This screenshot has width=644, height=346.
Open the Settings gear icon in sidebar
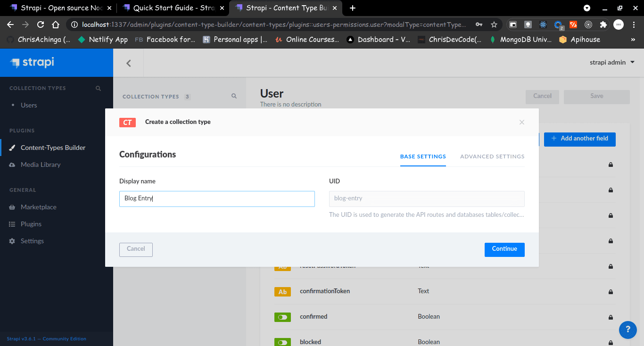tap(12, 241)
